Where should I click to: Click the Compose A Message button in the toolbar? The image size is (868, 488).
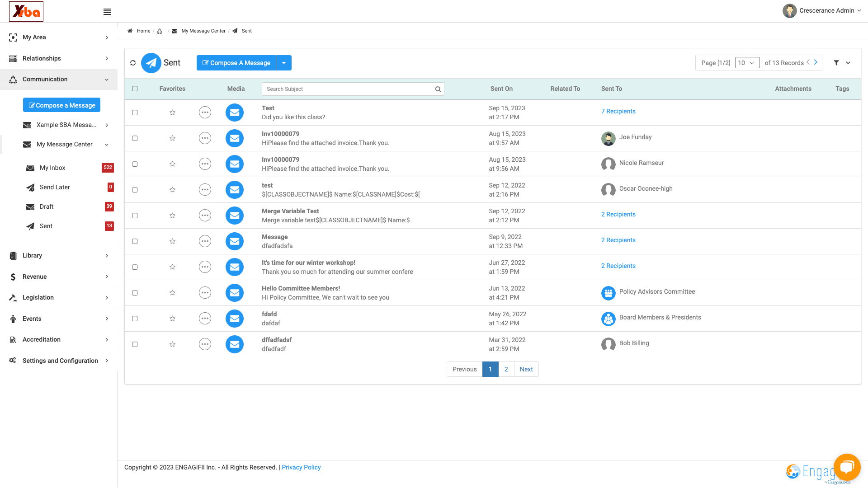click(236, 63)
